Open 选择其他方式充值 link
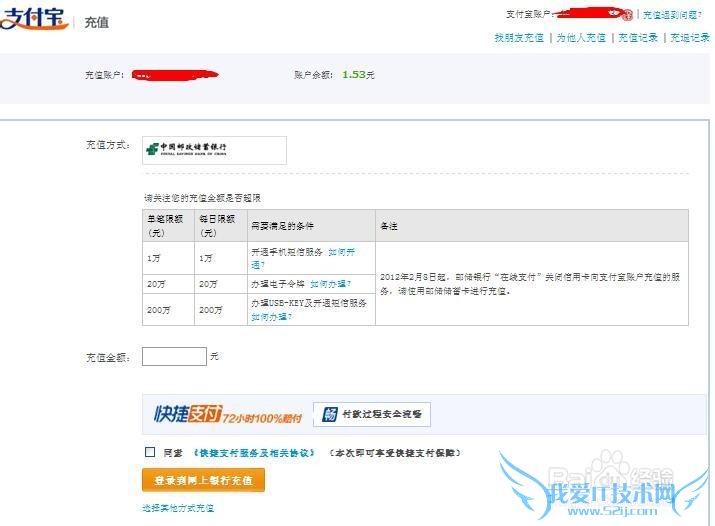Image resolution: width=715 pixels, height=526 pixels. (178, 508)
